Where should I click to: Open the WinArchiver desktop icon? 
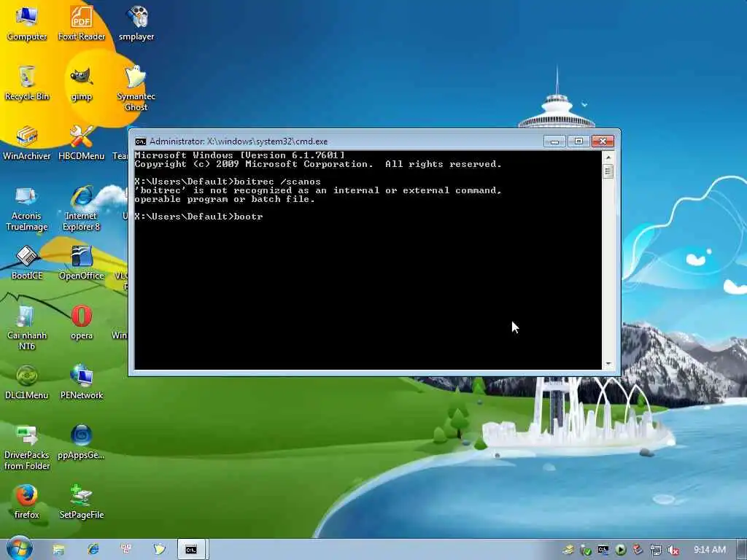tap(27, 144)
